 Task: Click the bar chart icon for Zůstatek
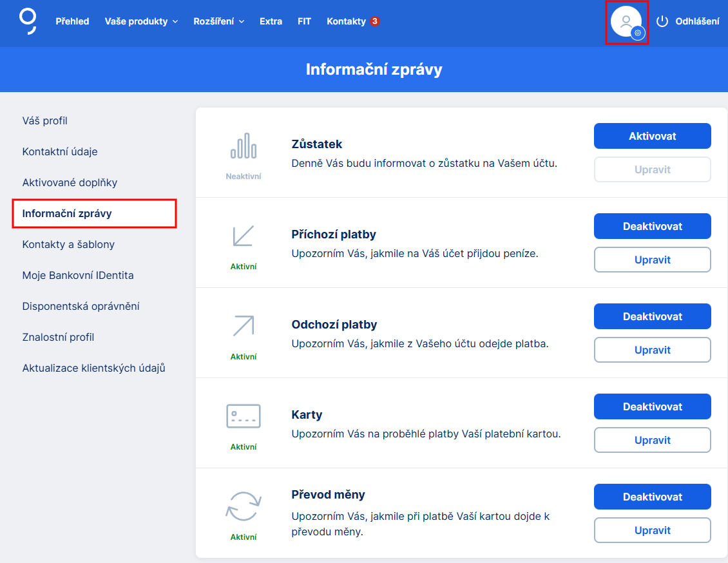[244, 146]
